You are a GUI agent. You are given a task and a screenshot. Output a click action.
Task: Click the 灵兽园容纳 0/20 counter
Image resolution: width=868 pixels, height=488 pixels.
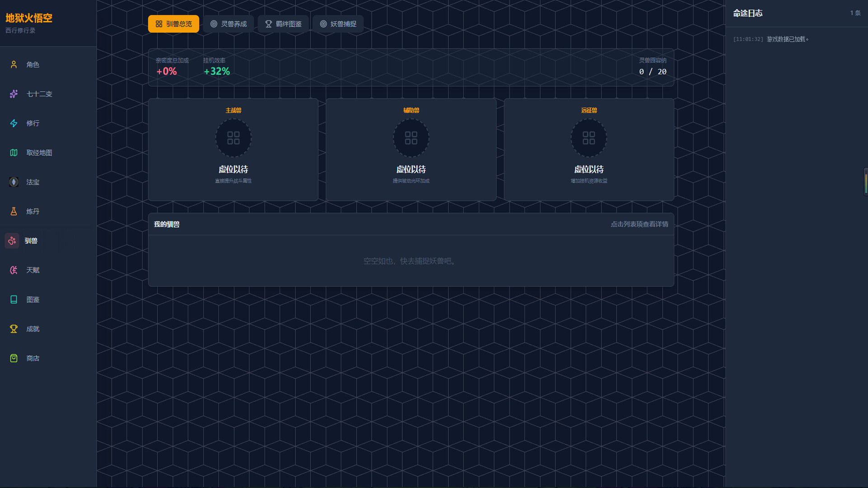pos(652,71)
